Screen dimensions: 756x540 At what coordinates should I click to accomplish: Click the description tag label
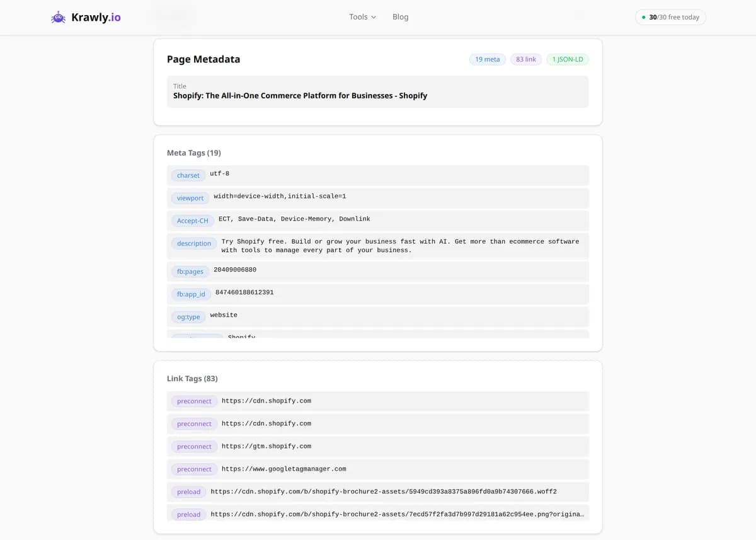pyautogui.click(x=194, y=243)
